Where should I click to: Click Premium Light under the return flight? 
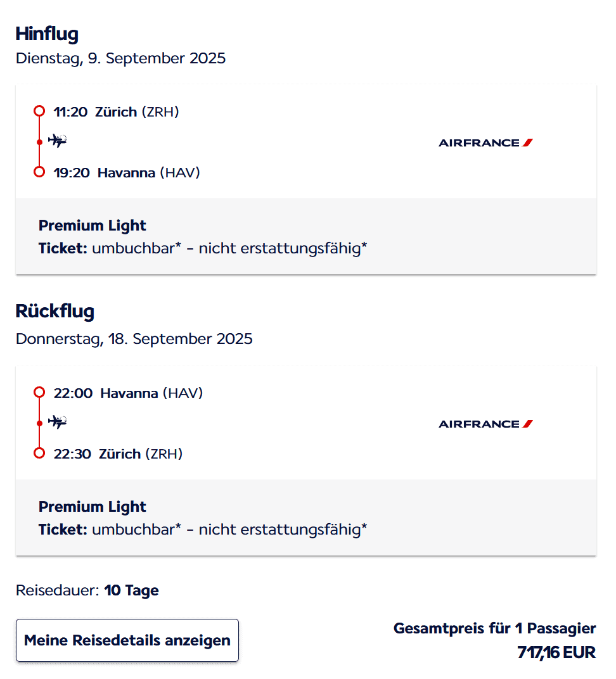pos(93,507)
